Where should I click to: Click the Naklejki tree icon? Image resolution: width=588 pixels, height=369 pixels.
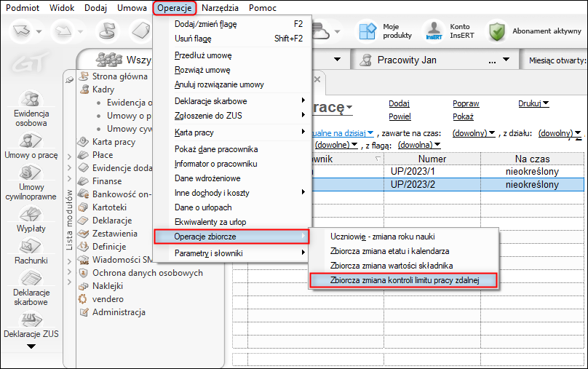(83, 286)
